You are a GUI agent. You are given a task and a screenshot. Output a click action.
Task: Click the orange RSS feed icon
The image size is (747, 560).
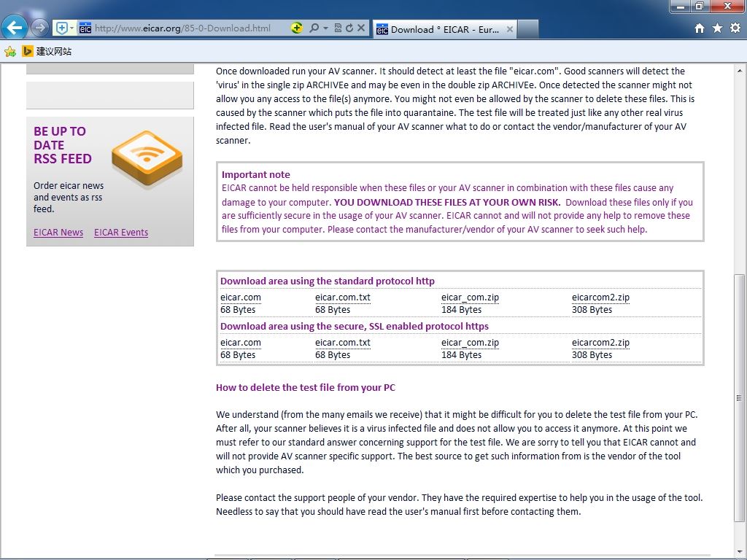(x=147, y=158)
